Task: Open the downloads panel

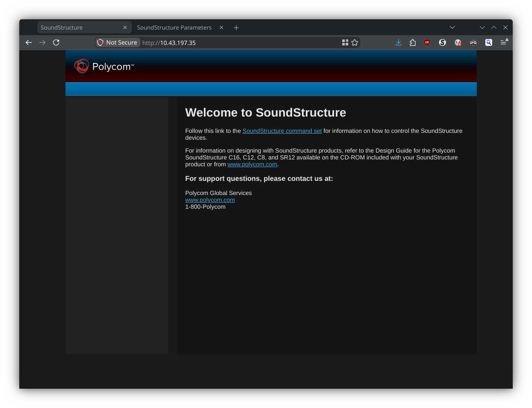Action: tap(398, 42)
